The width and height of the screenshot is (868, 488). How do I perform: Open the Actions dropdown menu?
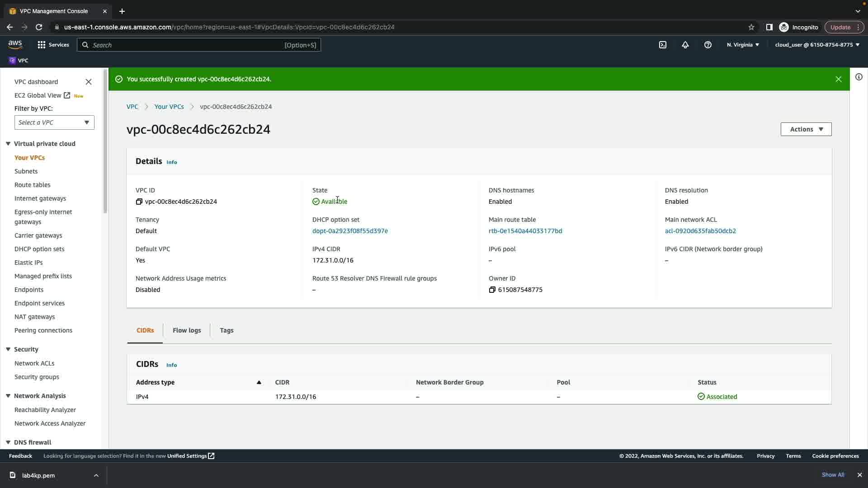[806, 129]
